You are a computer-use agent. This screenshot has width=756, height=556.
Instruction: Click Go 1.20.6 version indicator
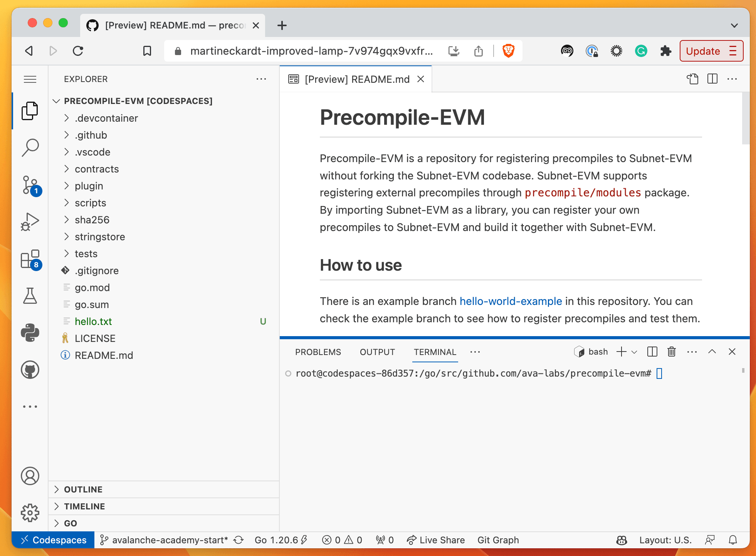click(281, 540)
